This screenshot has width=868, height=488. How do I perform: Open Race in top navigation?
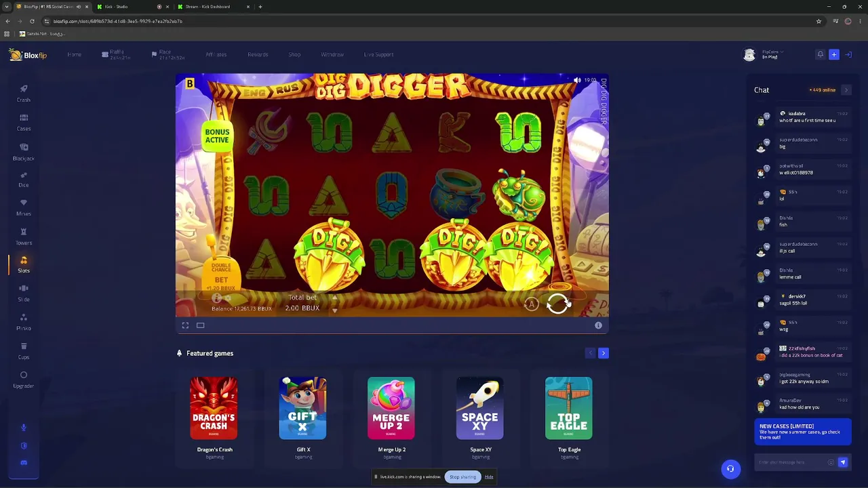coord(168,55)
